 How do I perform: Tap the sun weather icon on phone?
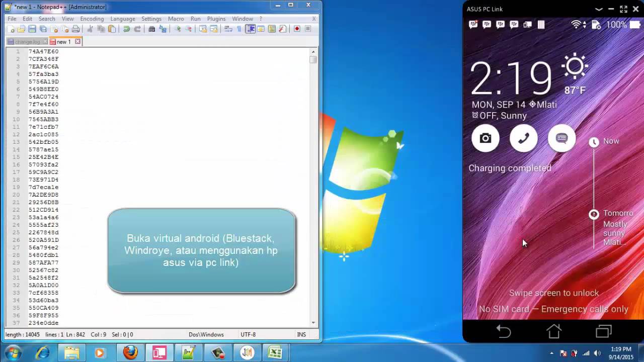pyautogui.click(x=575, y=67)
